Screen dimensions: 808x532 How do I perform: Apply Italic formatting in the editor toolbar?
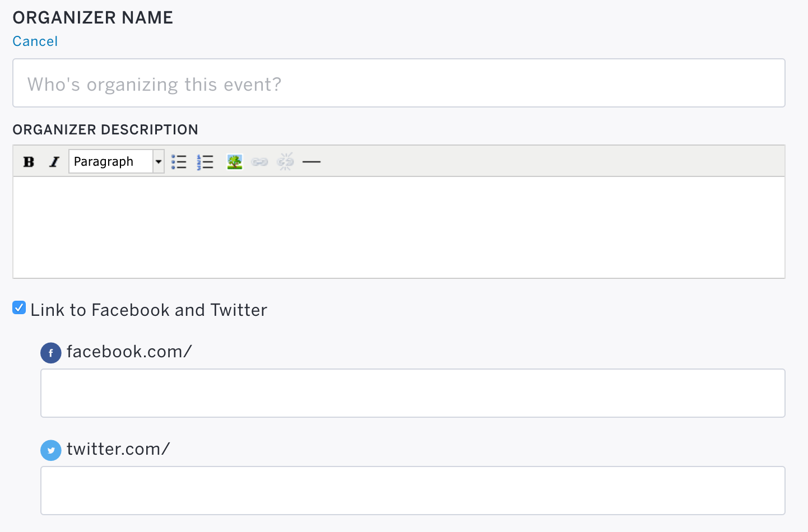click(x=54, y=162)
